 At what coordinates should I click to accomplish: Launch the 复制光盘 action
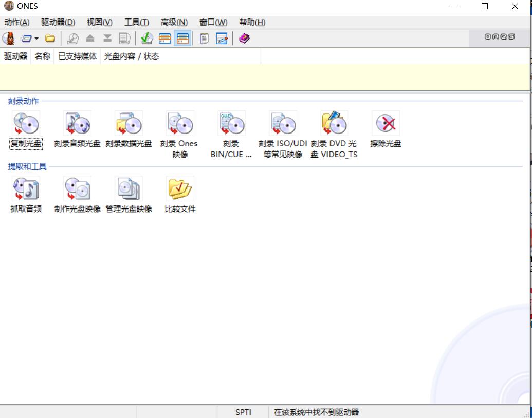pos(26,130)
